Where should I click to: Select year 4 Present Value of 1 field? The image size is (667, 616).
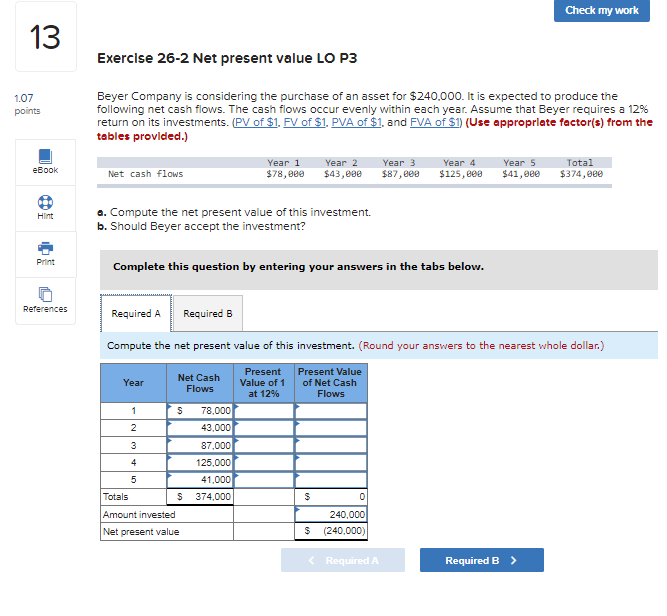click(264, 462)
